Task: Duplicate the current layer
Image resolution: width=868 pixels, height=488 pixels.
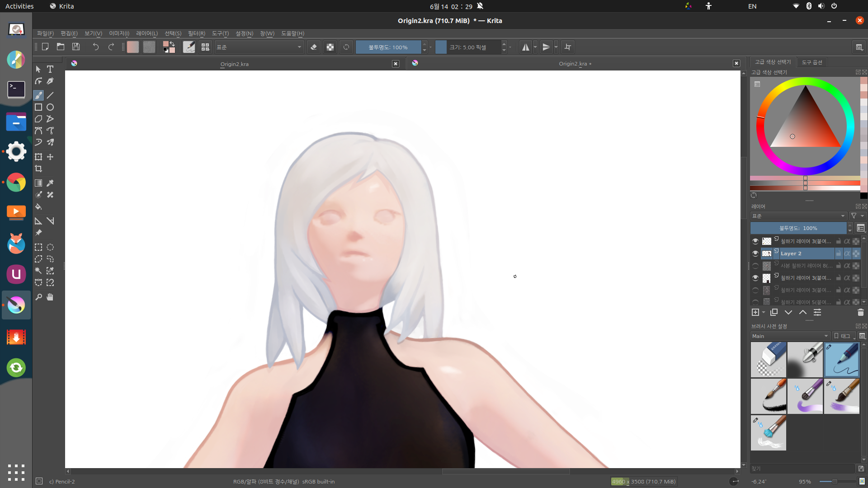Action: [x=774, y=312]
